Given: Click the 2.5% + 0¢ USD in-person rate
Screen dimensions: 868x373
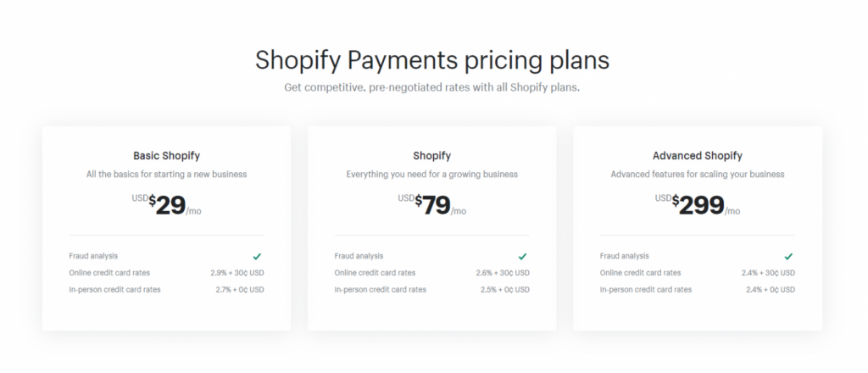Looking at the screenshot, I should point(505,289).
